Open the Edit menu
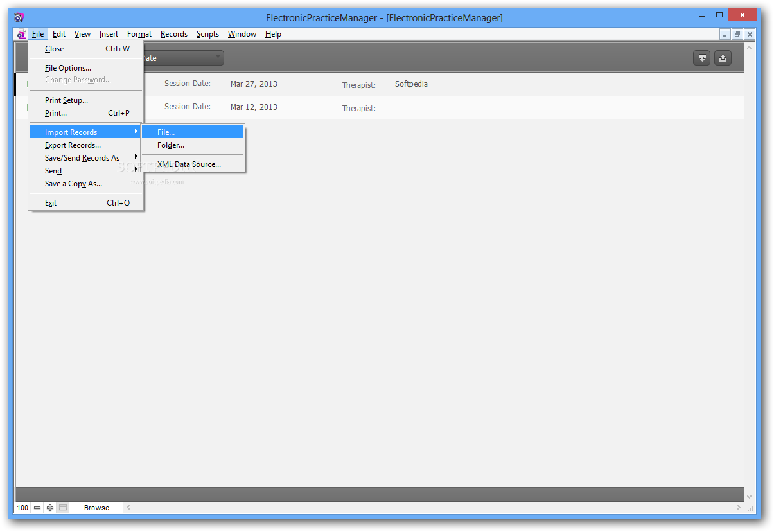Viewport: 774px width, 532px height. coord(59,34)
